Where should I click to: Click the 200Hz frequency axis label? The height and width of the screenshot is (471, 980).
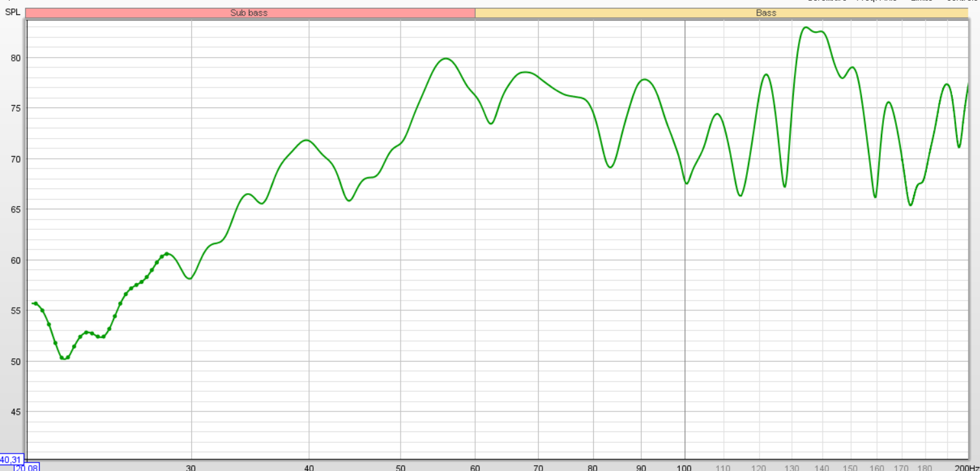pyautogui.click(x=966, y=467)
